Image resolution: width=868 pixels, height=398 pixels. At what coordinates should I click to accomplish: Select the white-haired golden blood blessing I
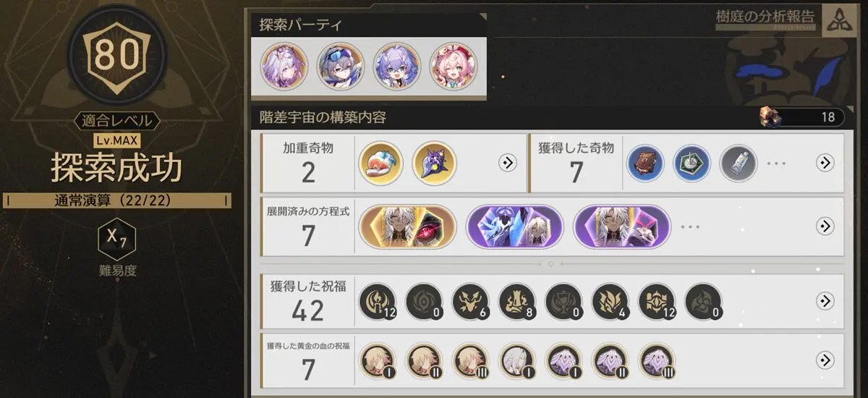pyautogui.click(x=517, y=360)
